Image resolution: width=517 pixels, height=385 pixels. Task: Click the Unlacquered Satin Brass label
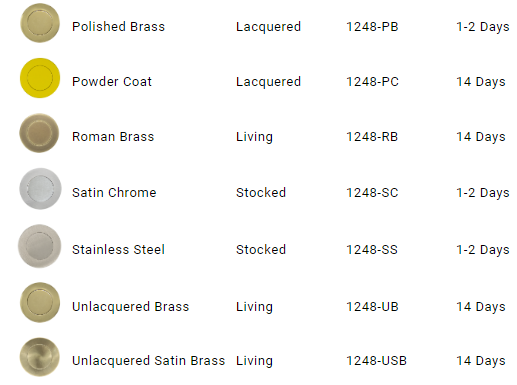coord(148,361)
